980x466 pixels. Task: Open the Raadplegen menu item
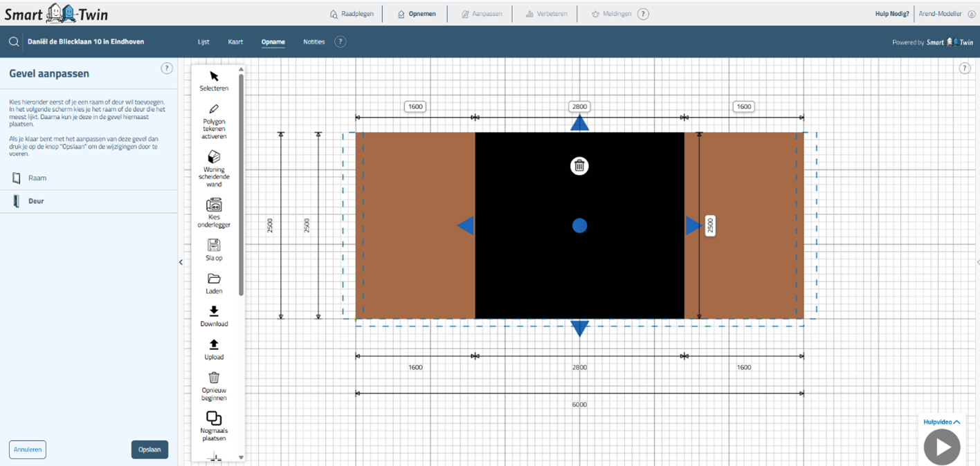click(x=352, y=14)
